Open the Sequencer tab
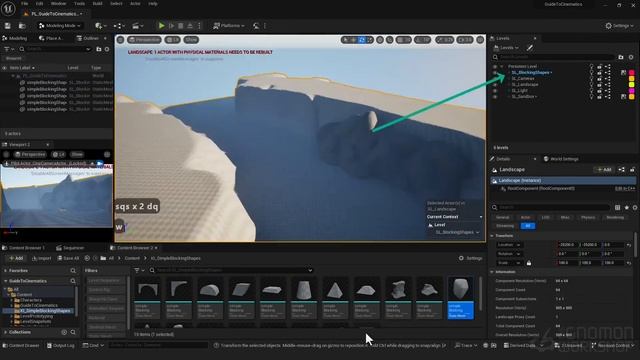This screenshot has height=360, width=640. click(70, 248)
